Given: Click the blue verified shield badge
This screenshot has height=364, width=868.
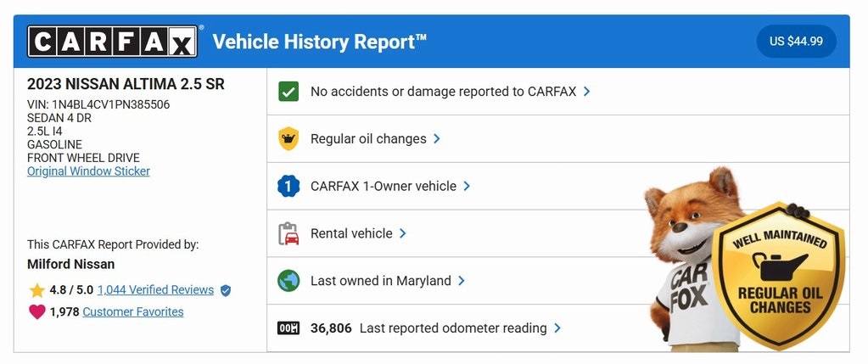Looking at the screenshot, I should tap(225, 290).
